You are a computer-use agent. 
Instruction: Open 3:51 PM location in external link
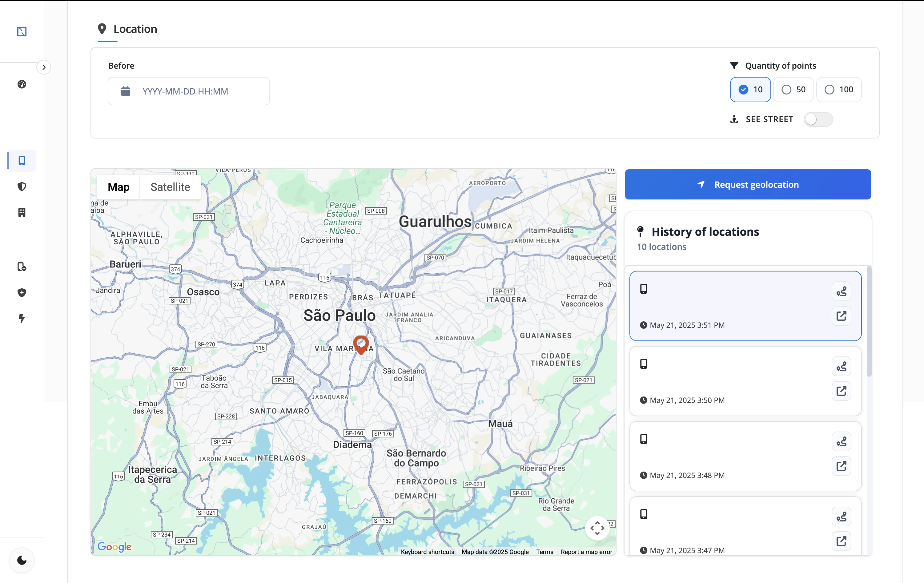[841, 316]
